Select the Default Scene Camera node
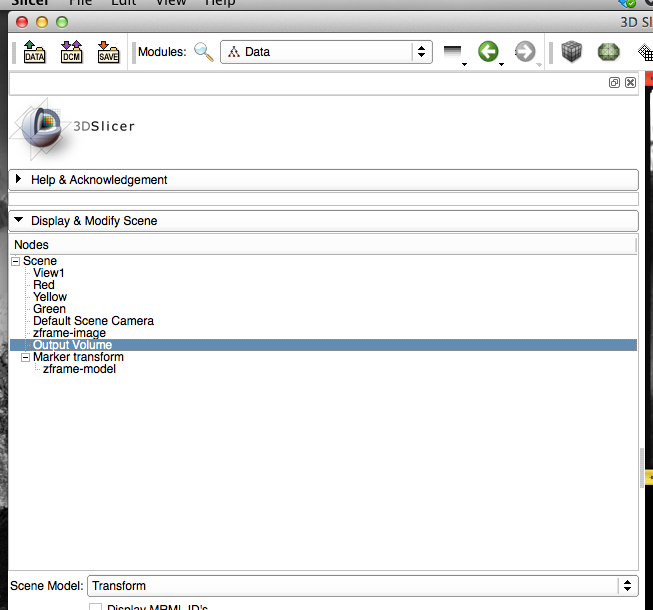 93,321
